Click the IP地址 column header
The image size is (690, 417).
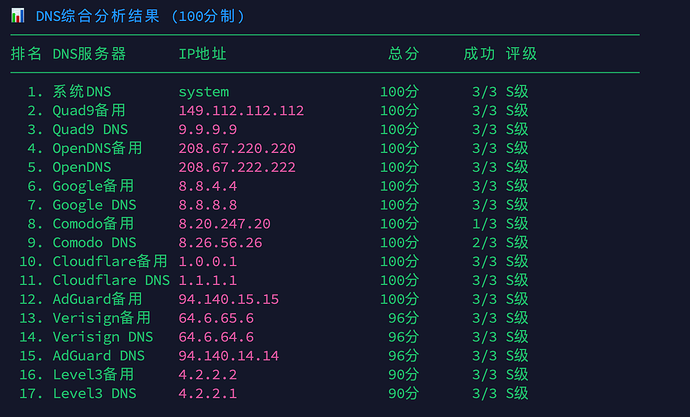tap(202, 54)
